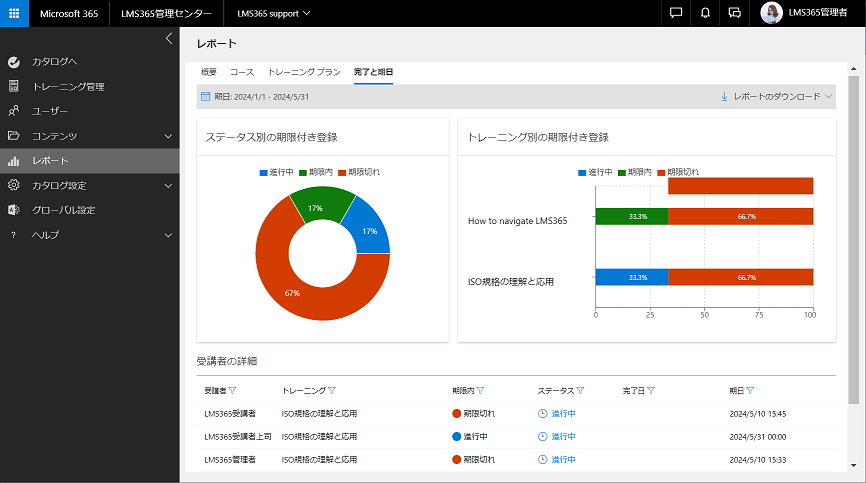Open the レポートのダウンロード dropdown chevron
Screen dimensions: 866x483
point(828,97)
